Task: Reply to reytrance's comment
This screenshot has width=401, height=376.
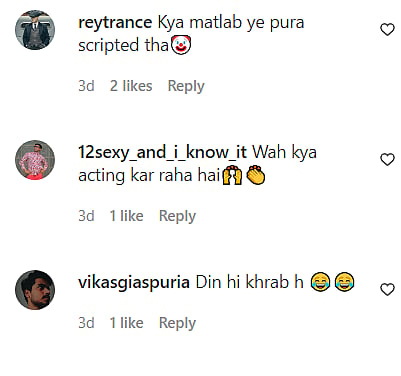Action: tap(186, 86)
